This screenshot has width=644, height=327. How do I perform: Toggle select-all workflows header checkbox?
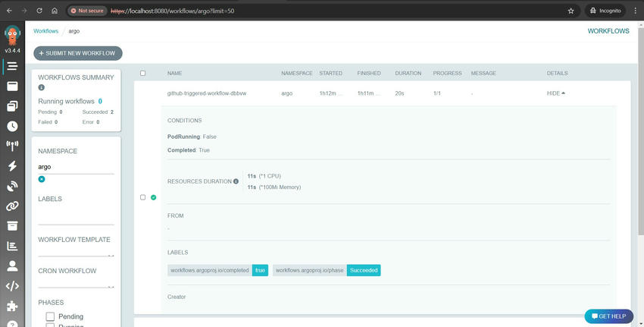[x=142, y=74]
